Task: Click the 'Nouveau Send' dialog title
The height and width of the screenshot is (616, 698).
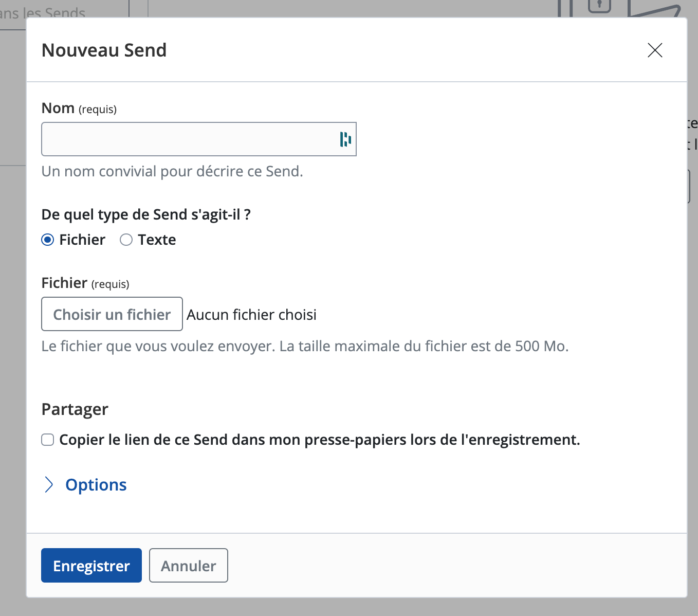Action: pos(104,50)
